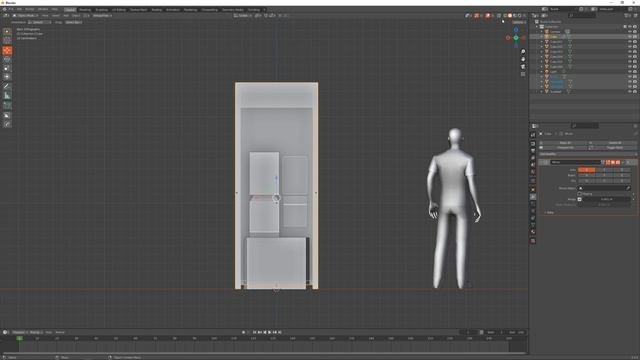Click blue Z axis on navigation gizmo
Image resolution: width=640 pixels, height=360 pixels.
pyautogui.click(x=516, y=30)
